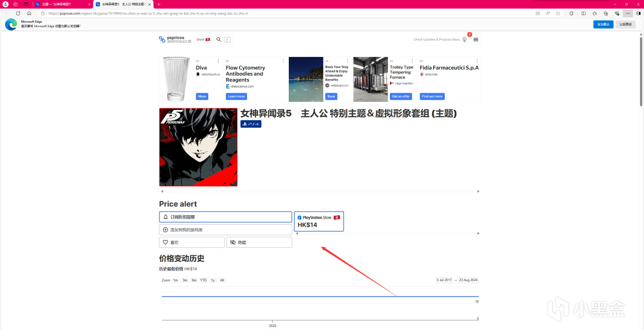Open PlayStation Store HK$14 price card
The image size is (644, 330).
(318, 221)
